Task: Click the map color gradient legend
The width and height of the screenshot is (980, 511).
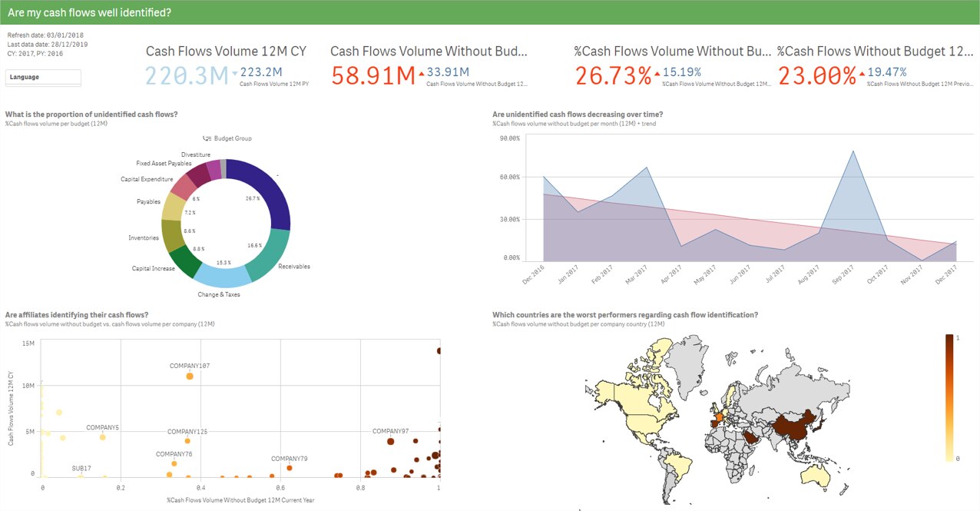Action: pyautogui.click(x=950, y=397)
